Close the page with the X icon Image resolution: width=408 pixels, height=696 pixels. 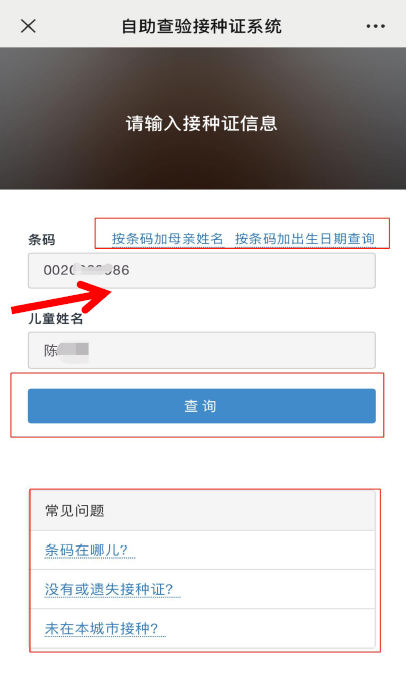pos(28,26)
